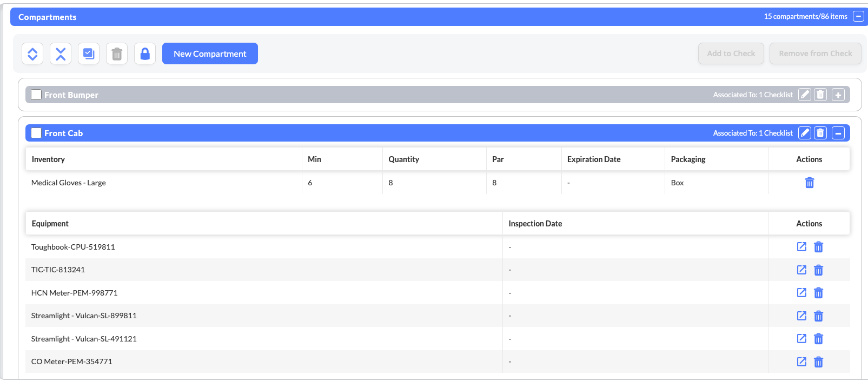Viewport: 868px width, 382px height.
Task: Click the Equipment column header
Action: [x=50, y=224]
